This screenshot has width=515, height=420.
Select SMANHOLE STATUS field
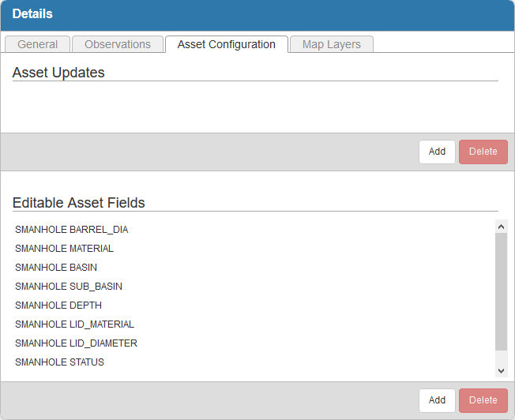(59, 362)
